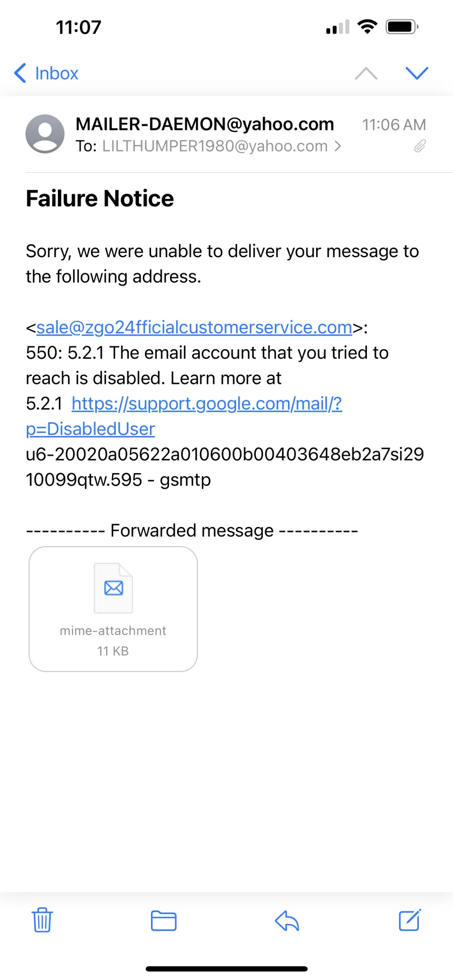The width and height of the screenshot is (453, 980).
Task: Tap the sender avatar icon
Action: click(45, 134)
